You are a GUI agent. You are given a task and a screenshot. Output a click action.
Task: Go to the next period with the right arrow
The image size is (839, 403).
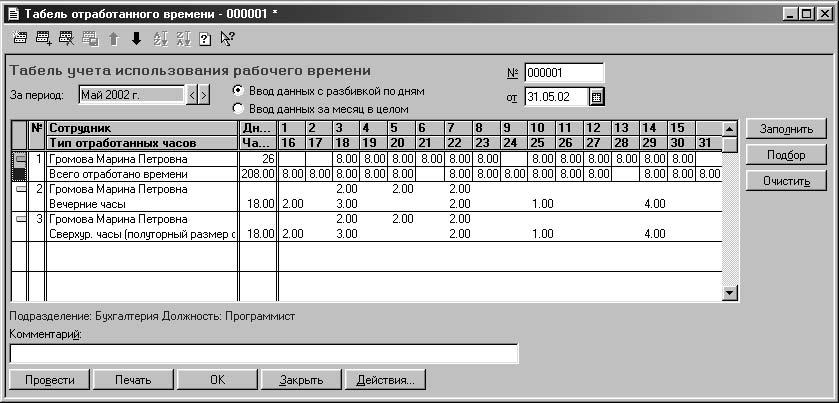(x=203, y=96)
